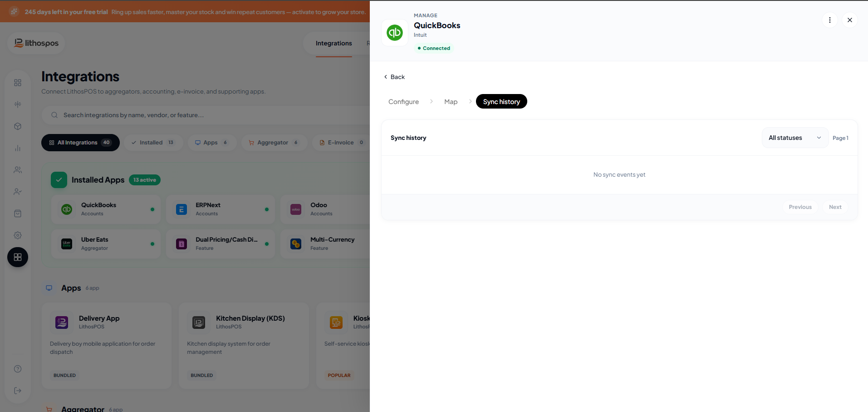Open the staff user-check sidebar icon

(x=18, y=192)
